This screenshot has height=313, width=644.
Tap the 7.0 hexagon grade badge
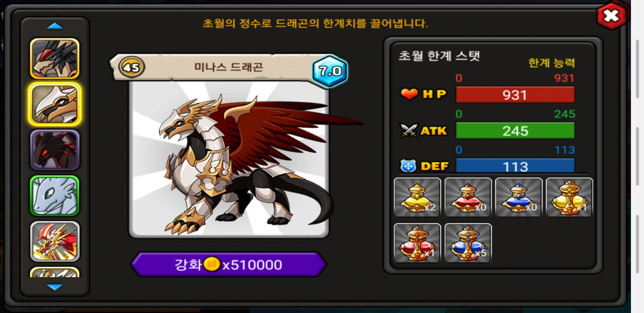(330, 71)
